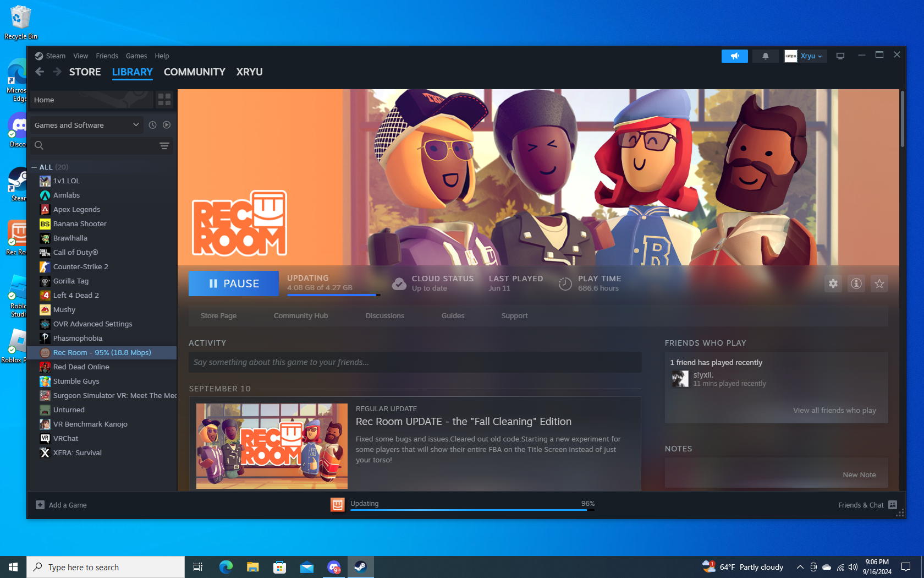
Task: Pause the Rec Room update
Action: [234, 283]
